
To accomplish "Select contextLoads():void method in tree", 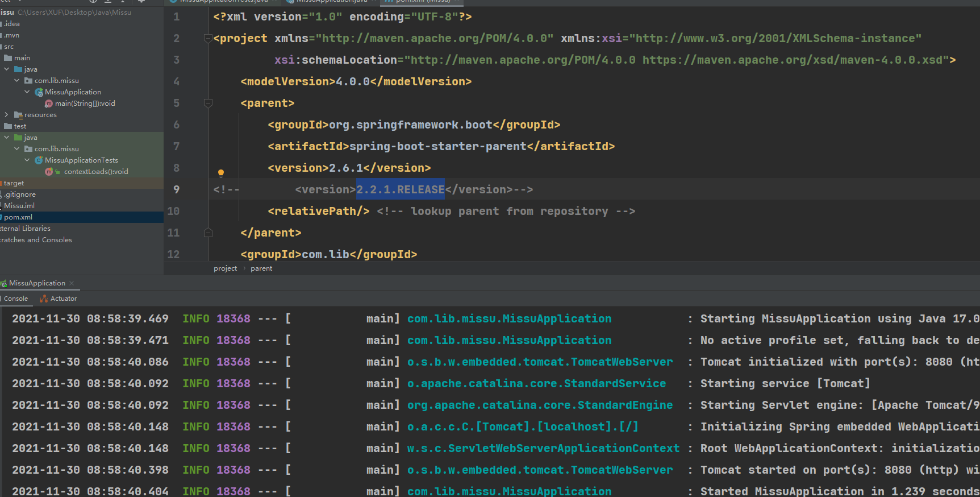I will pos(96,172).
